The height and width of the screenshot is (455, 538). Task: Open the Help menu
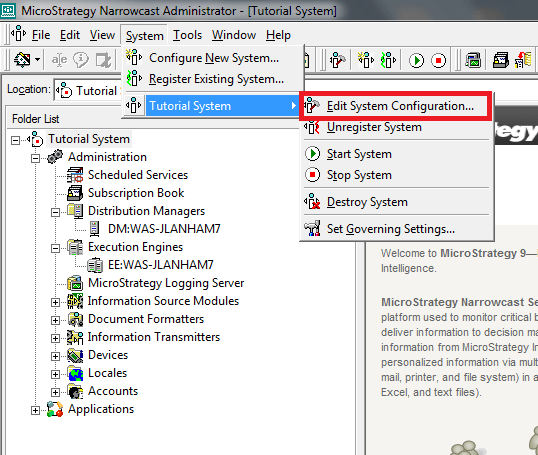pyautogui.click(x=278, y=35)
